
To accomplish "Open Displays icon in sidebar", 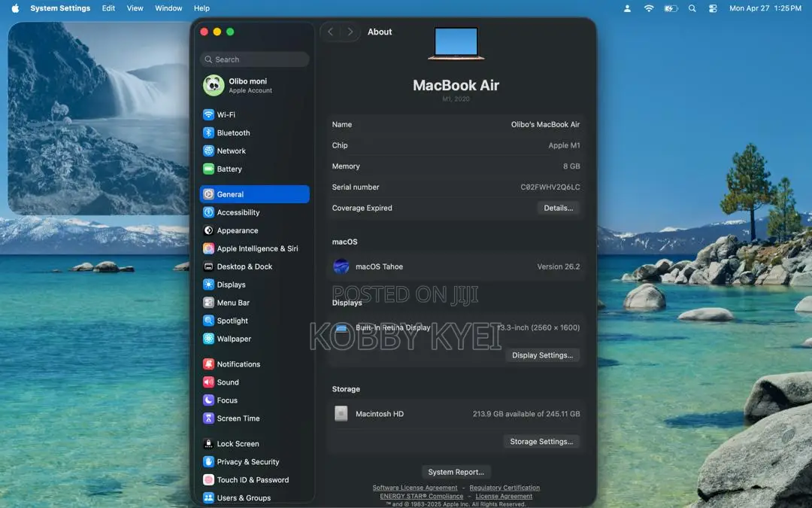I will pos(208,284).
